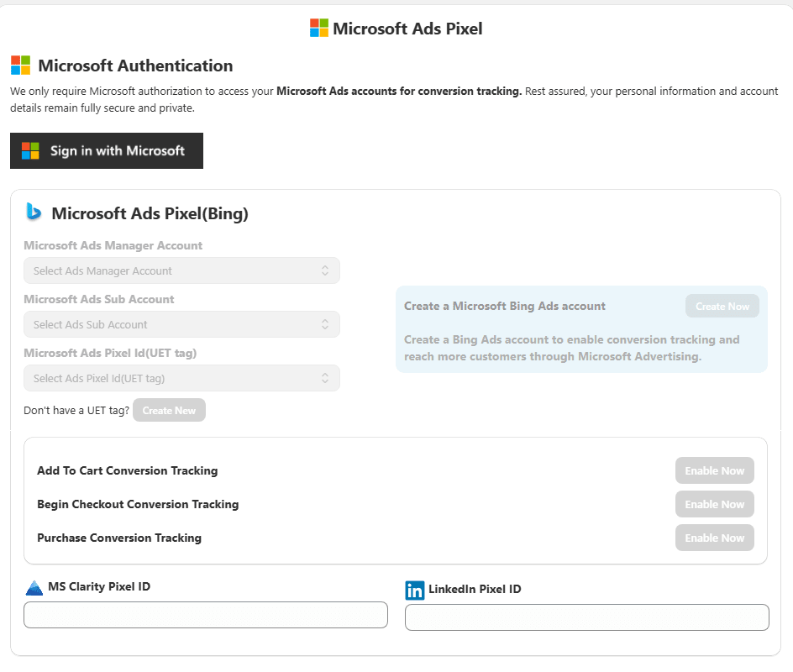Image resolution: width=793 pixels, height=672 pixels.
Task: Click the Purchase Conversion Tracking label
Action: coord(119,538)
